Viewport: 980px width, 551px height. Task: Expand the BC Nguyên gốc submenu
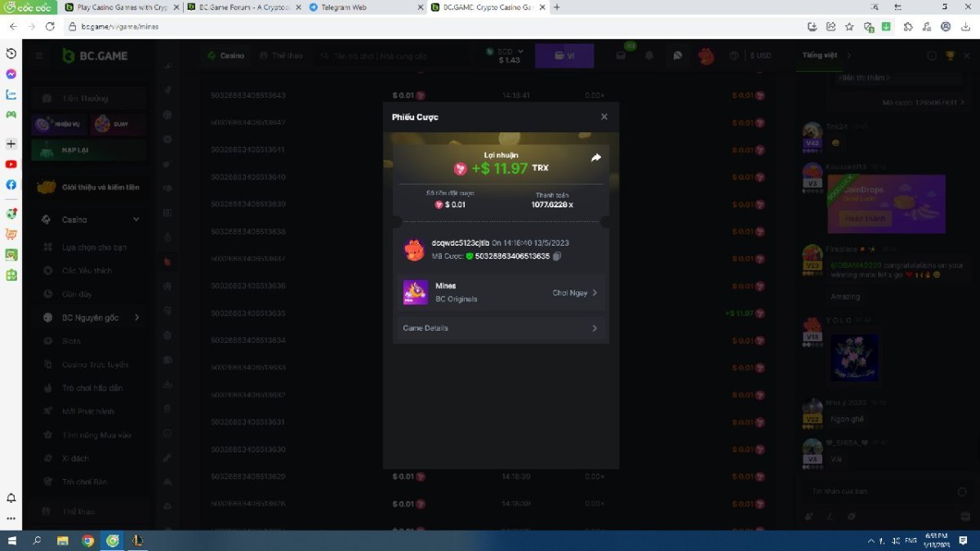point(136,318)
